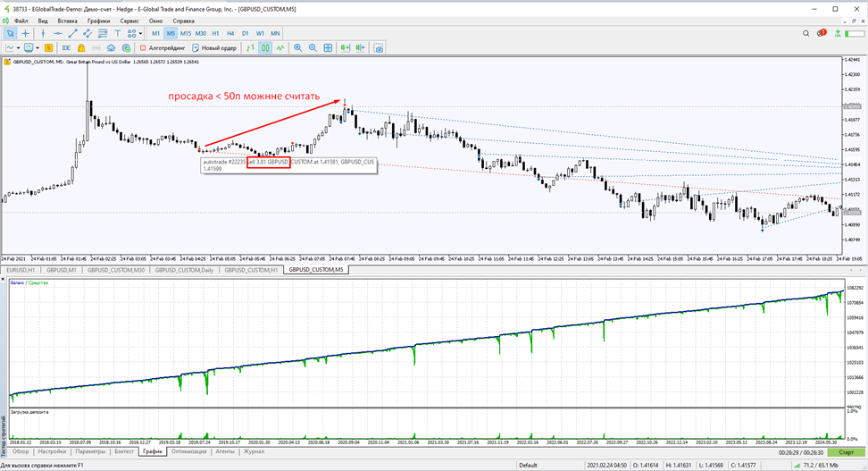Toggle the Алготрейдинг button
Viewport: 868px width, 471px height.
(163, 48)
